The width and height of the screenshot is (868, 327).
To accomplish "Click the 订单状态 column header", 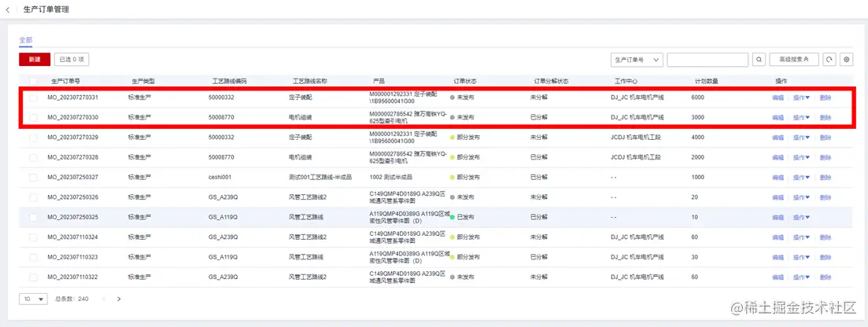I will (464, 81).
